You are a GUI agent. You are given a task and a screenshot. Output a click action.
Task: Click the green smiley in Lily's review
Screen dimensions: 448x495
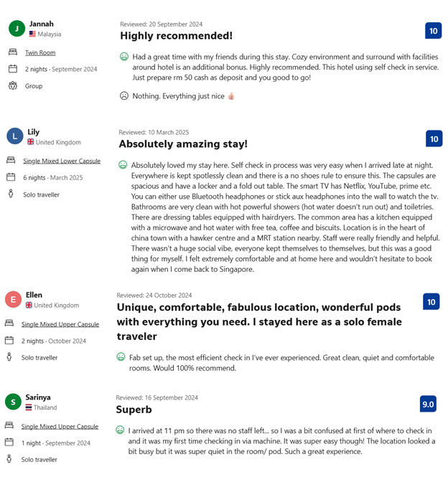(123, 165)
